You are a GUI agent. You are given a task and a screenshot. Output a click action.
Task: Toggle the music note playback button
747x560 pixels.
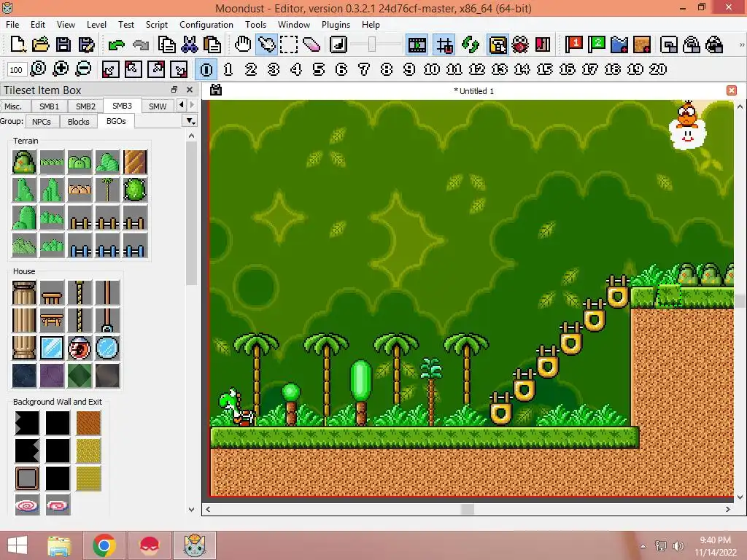click(338, 44)
